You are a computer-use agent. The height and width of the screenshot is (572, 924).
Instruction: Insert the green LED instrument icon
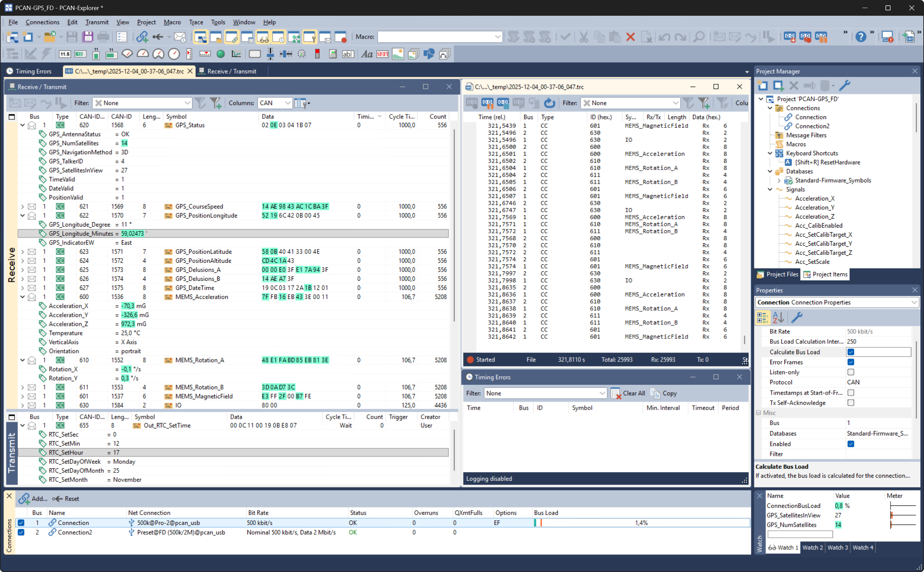(x=221, y=54)
